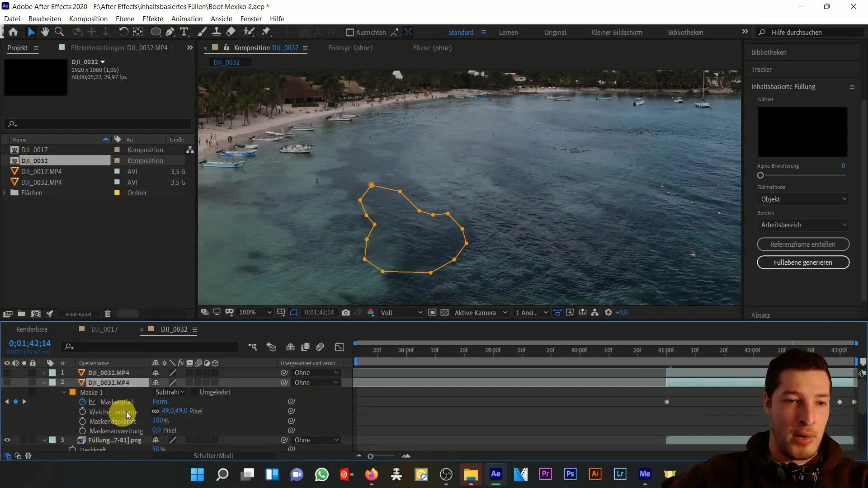Image resolution: width=868 pixels, height=488 pixels.
Task: Toggle stopwatch for Weiche Maskenkante
Action: (x=82, y=412)
